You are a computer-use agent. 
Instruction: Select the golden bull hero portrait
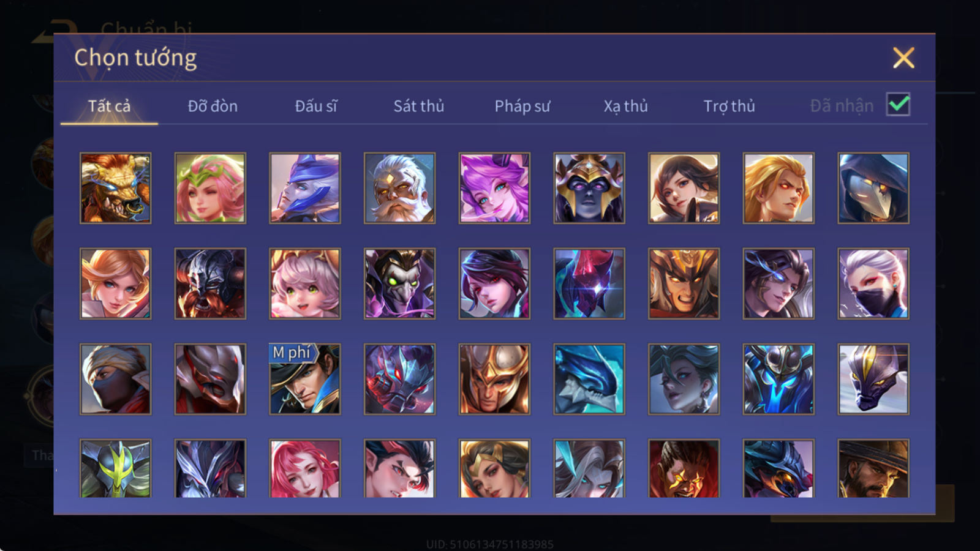click(x=116, y=188)
